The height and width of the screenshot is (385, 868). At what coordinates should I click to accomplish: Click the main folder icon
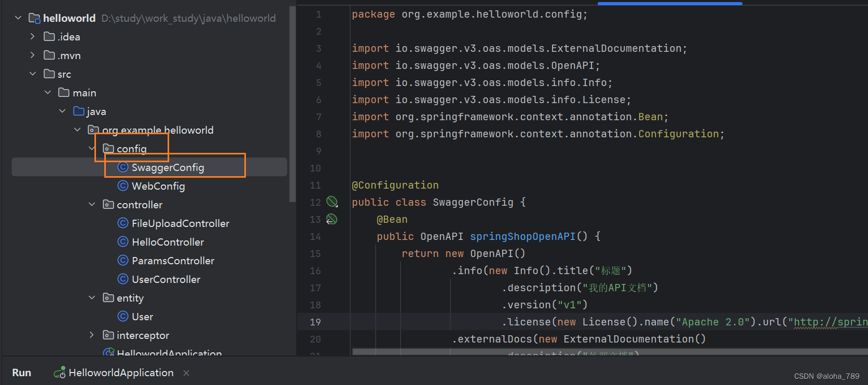[x=64, y=93]
